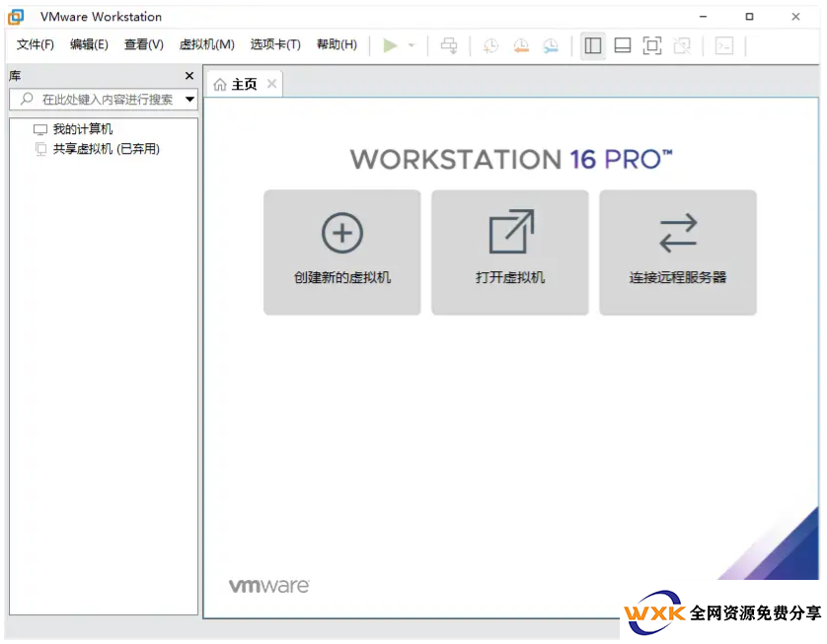827x644 pixels.
Task: Click the Revert to Snapshot icon
Action: coord(521,45)
